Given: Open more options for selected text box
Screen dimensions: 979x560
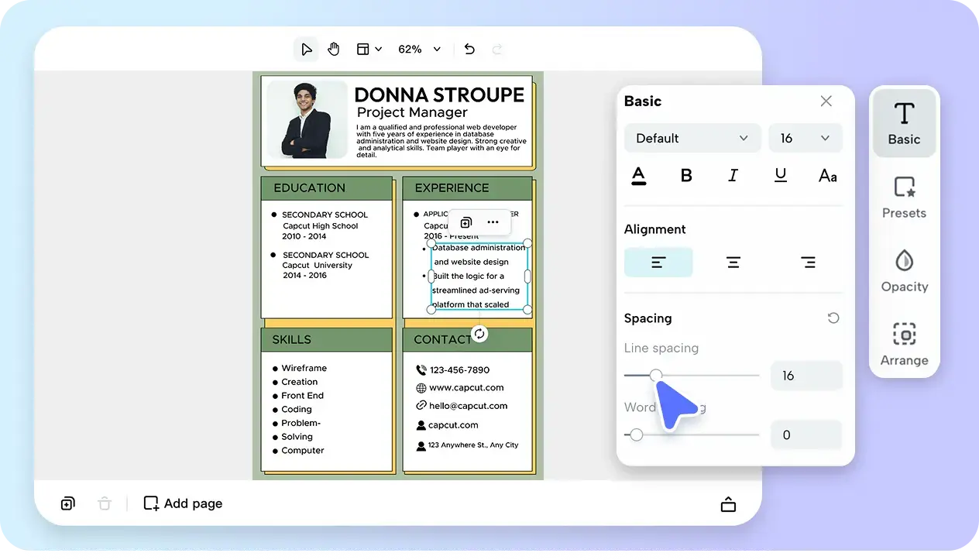Looking at the screenshot, I should tap(493, 222).
